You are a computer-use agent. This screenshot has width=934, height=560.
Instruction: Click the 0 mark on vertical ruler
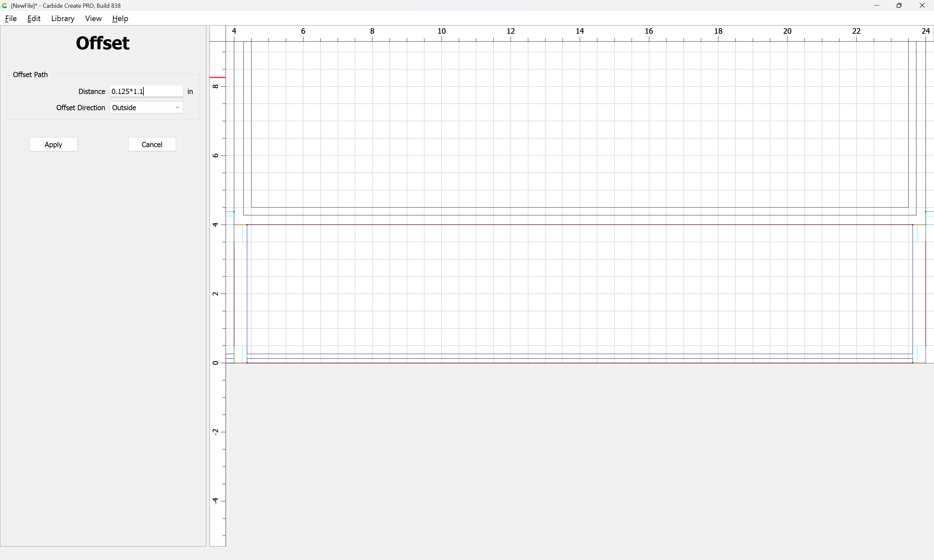click(x=216, y=363)
